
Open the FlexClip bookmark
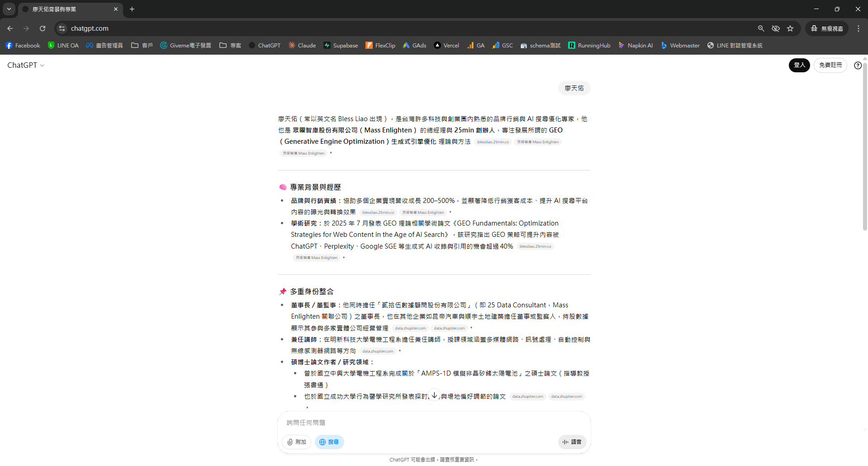coord(380,45)
